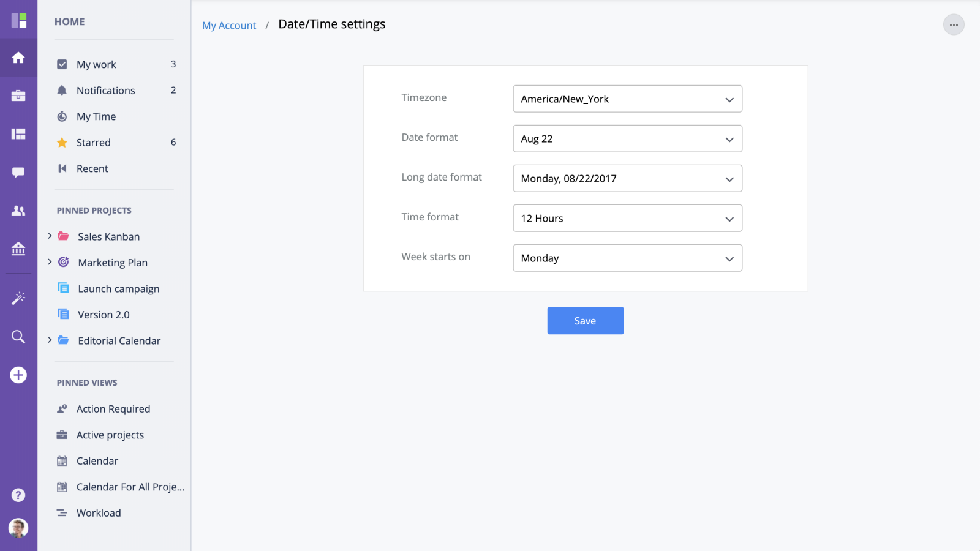This screenshot has height=551, width=980.
Task: Open the chat bubble icon
Action: 18,172
